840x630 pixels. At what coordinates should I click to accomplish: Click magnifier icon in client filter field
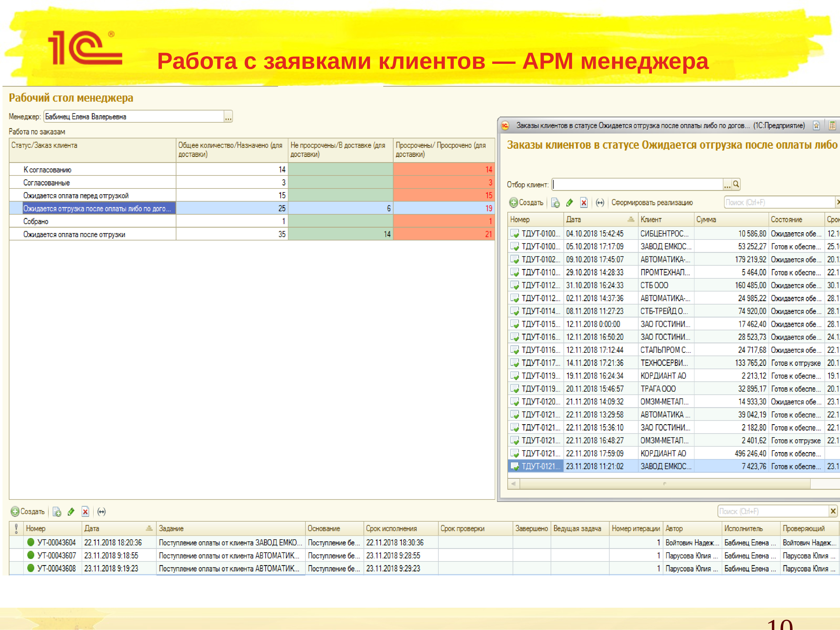point(736,185)
